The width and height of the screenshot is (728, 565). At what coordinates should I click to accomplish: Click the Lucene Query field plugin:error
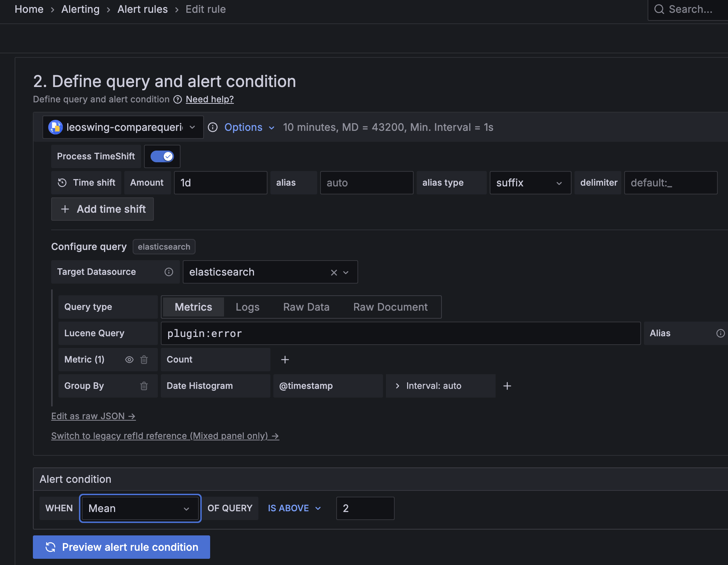(401, 333)
